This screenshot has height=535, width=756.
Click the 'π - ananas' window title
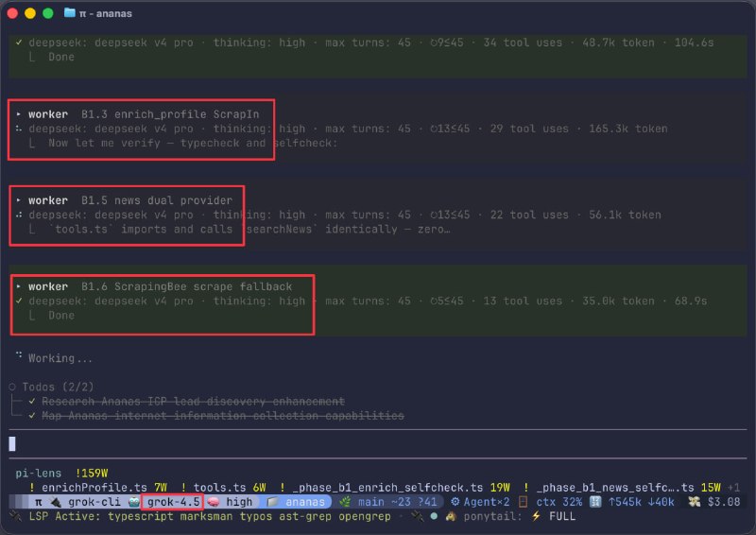[106, 13]
